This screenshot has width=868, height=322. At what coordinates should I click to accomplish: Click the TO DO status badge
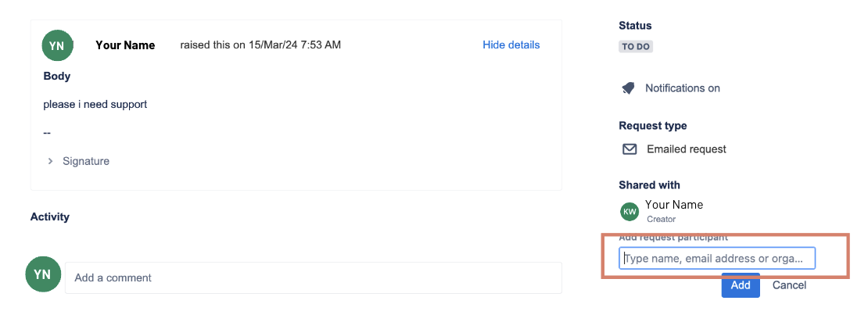tap(636, 46)
